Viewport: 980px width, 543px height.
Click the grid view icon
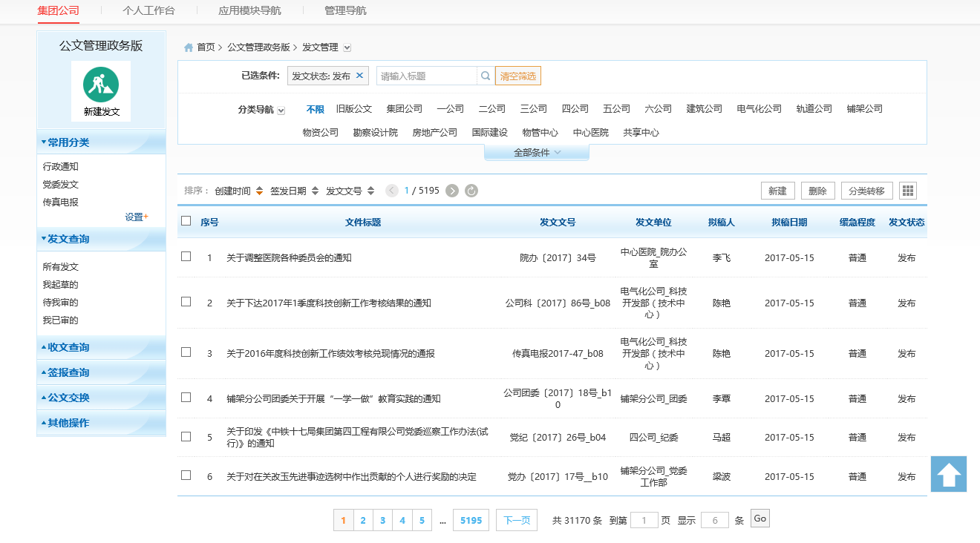907,191
